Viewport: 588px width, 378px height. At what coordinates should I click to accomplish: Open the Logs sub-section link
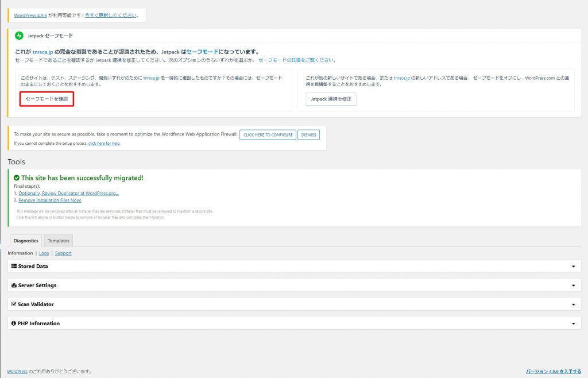(x=44, y=253)
